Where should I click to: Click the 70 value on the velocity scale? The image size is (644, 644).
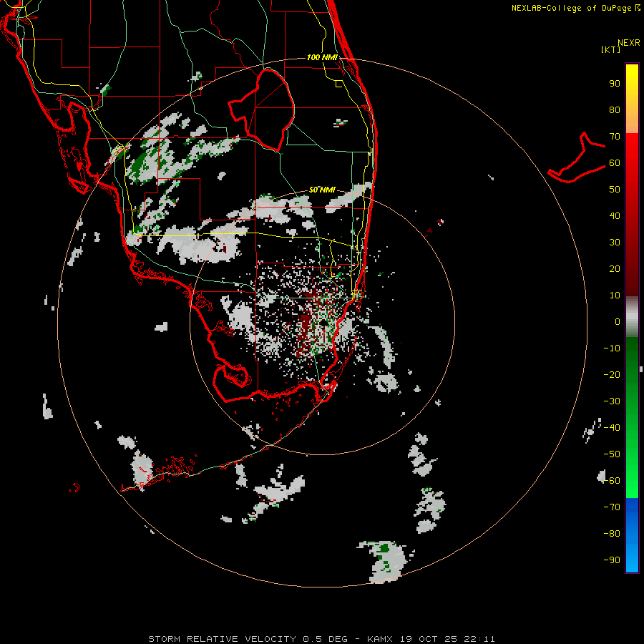615,137
